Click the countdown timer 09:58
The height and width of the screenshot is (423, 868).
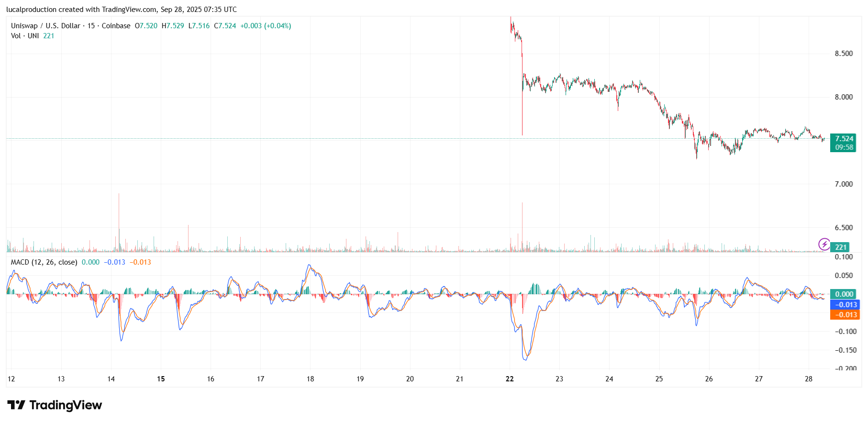click(x=844, y=147)
